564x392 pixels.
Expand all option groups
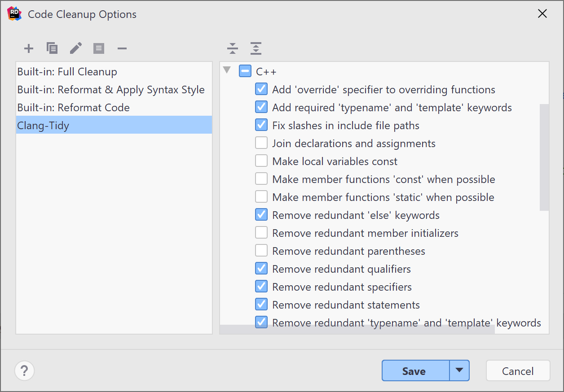tap(256, 48)
